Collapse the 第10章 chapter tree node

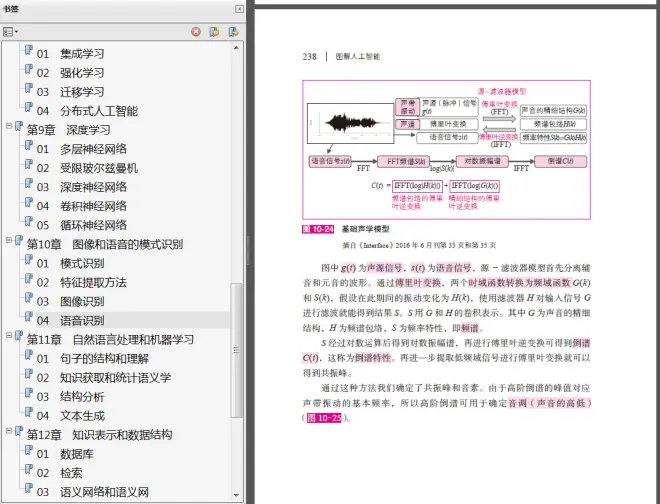pyautogui.click(x=9, y=244)
